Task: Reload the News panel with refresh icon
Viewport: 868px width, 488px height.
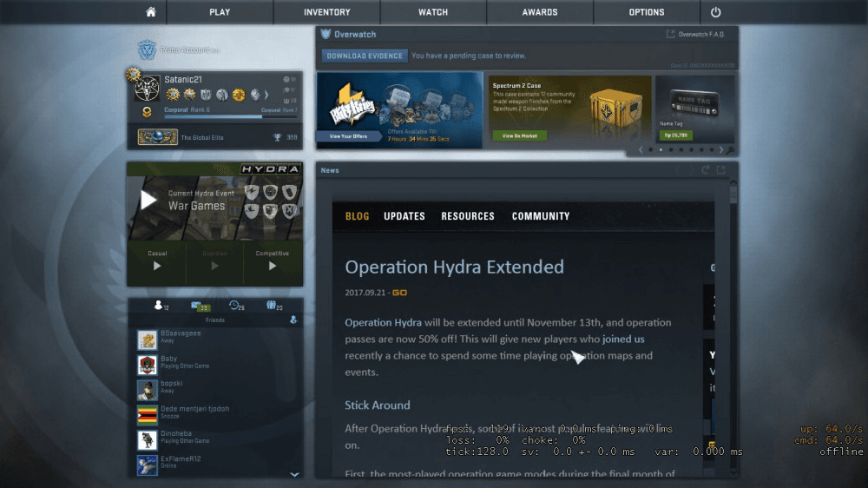Action: (x=705, y=170)
